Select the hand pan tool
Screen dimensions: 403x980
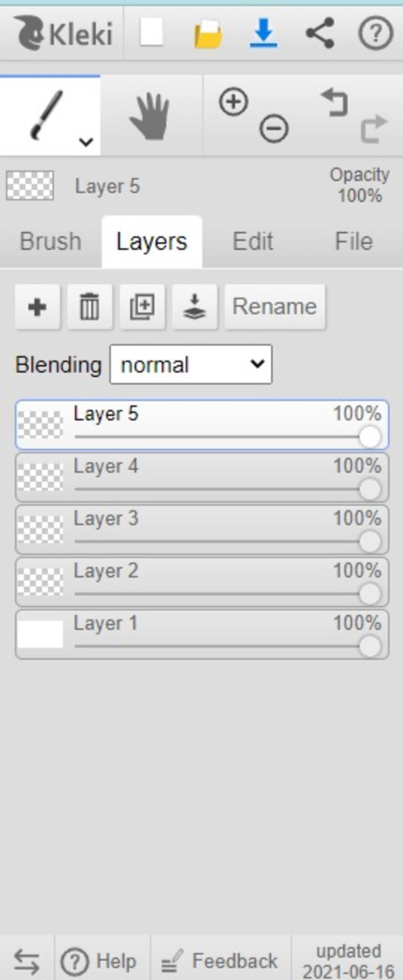coord(150,116)
